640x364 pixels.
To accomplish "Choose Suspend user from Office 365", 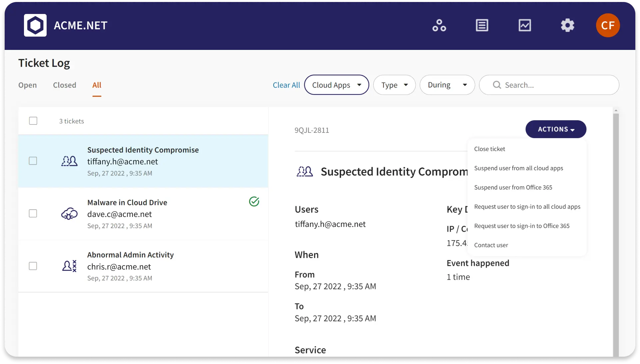I will tap(513, 187).
